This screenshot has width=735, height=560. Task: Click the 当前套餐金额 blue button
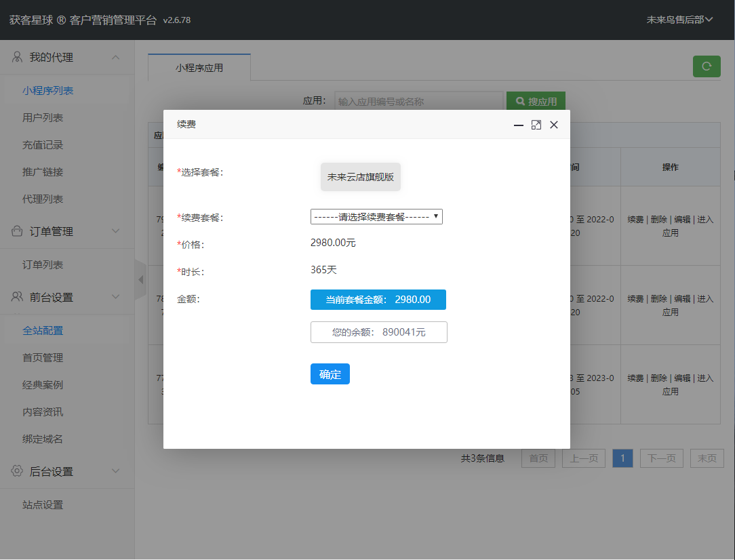coord(378,300)
